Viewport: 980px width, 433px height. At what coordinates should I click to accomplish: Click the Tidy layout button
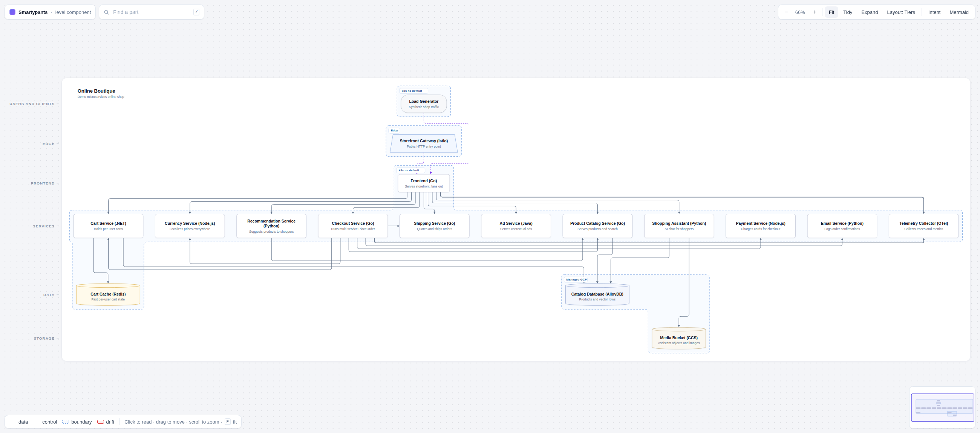point(847,12)
